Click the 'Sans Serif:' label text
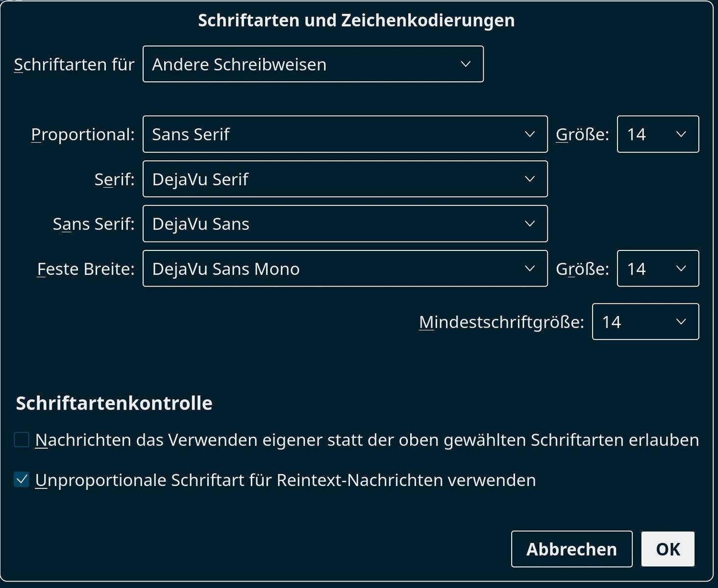The image size is (718, 588). (94, 224)
